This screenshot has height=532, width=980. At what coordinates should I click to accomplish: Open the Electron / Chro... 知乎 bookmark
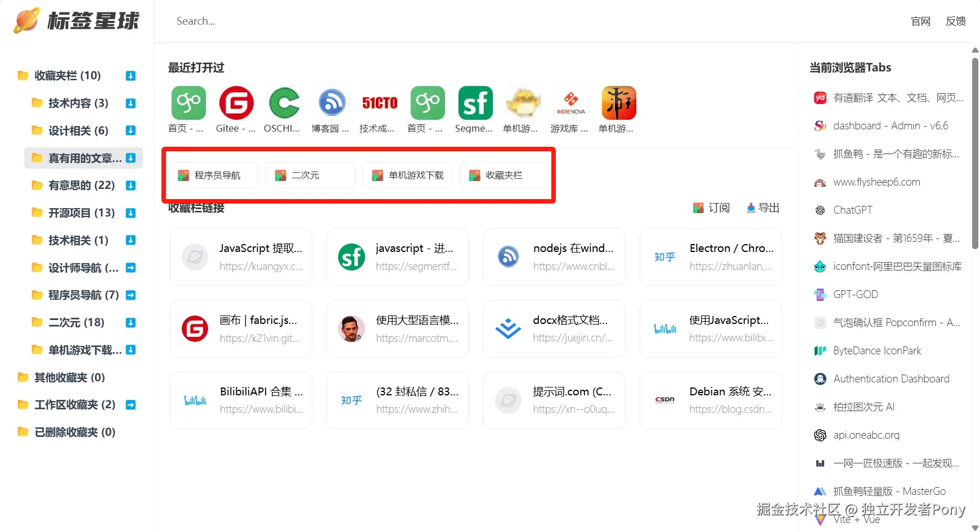point(711,257)
